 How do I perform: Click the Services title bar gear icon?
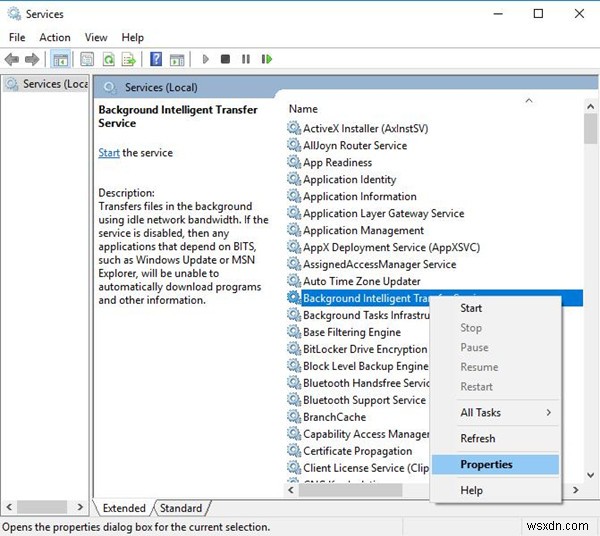click(x=15, y=14)
